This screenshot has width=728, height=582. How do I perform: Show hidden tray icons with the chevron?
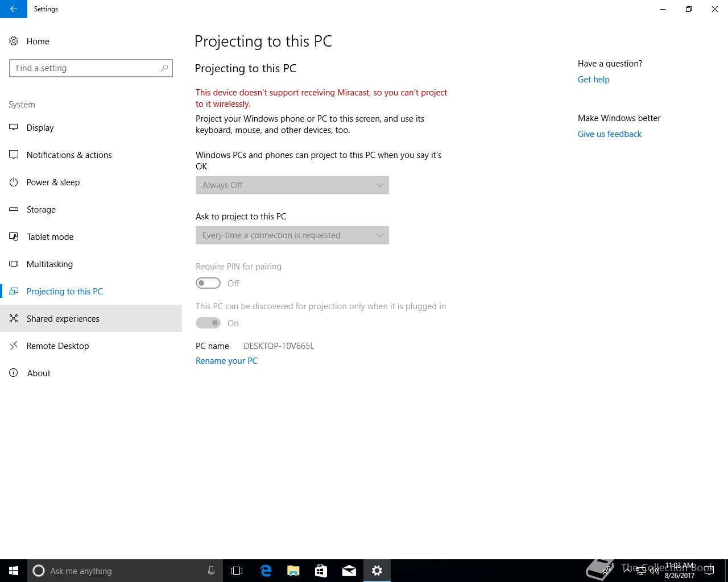(627, 571)
